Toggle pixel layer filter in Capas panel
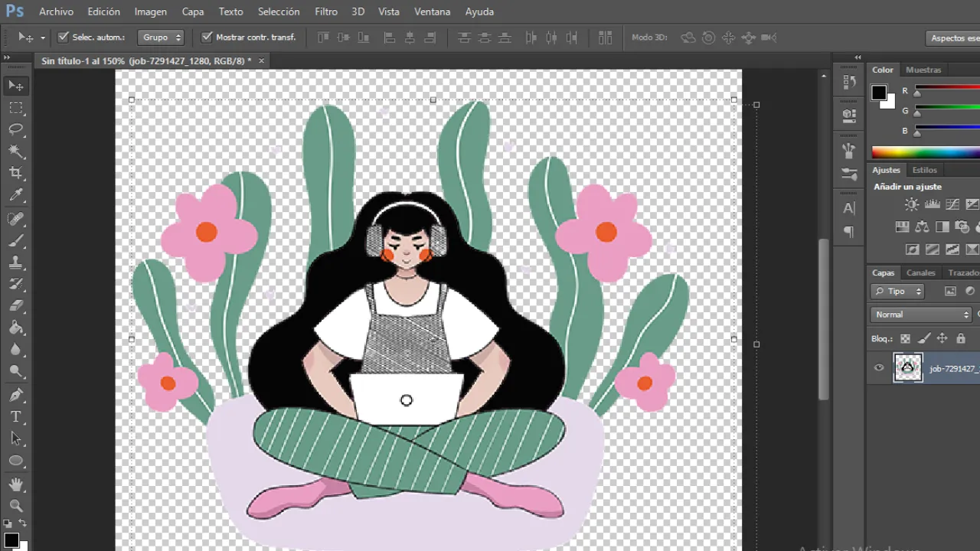Screen dimensions: 980x551 [x=950, y=291]
